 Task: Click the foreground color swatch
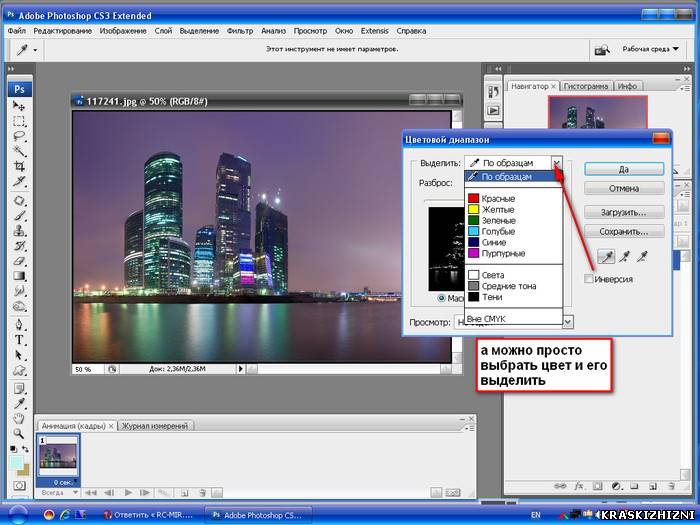coord(16,462)
